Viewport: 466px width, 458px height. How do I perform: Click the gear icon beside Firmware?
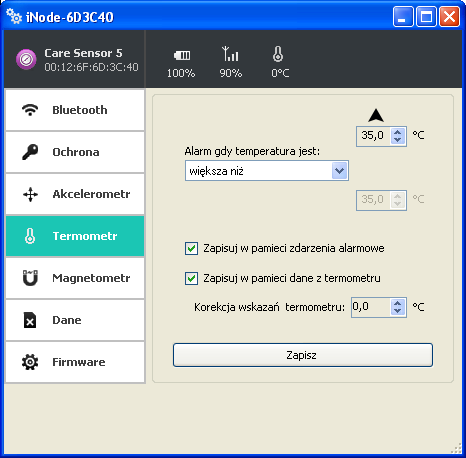(30, 362)
